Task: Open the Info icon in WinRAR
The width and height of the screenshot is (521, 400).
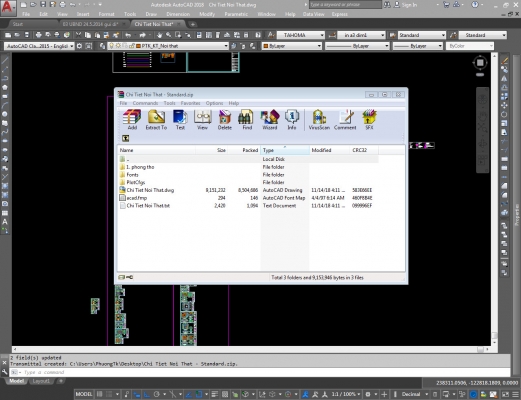Action: (x=292, y=119)
